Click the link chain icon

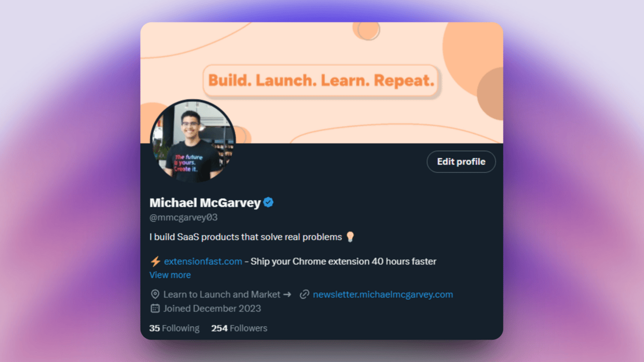304,294
